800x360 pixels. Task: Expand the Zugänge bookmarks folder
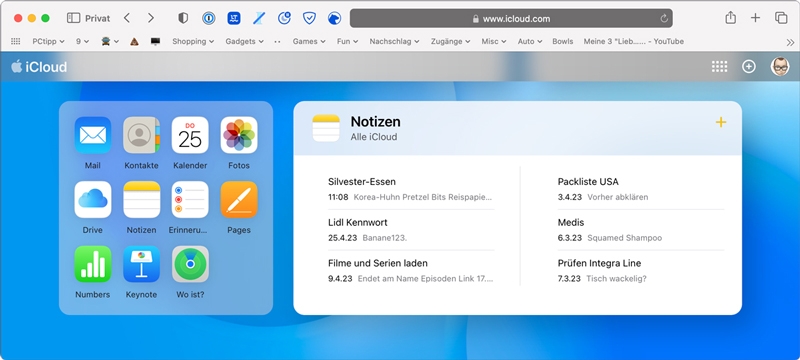451,41
